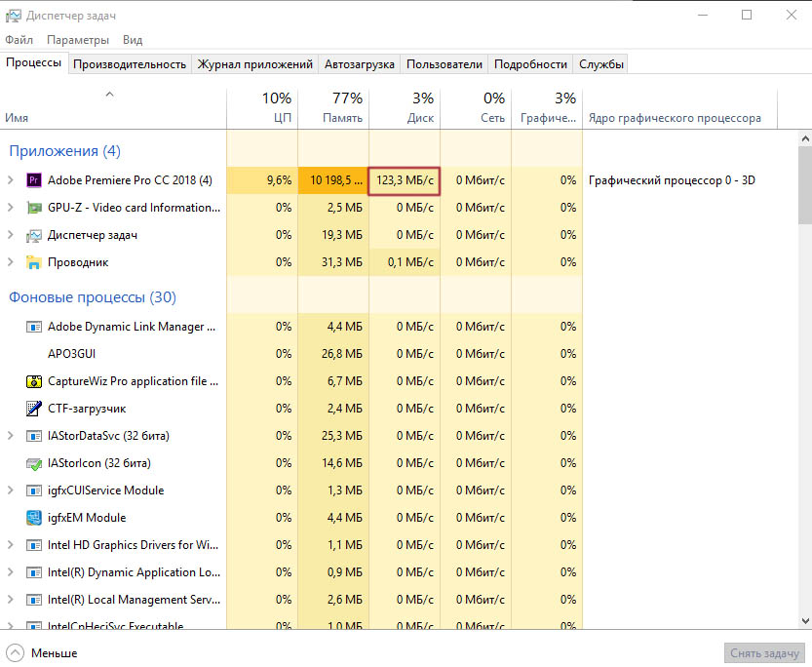Click the Intel HD Graphics Drivers icon
Screen dimensions: 812x667
(x=34, y=545)
